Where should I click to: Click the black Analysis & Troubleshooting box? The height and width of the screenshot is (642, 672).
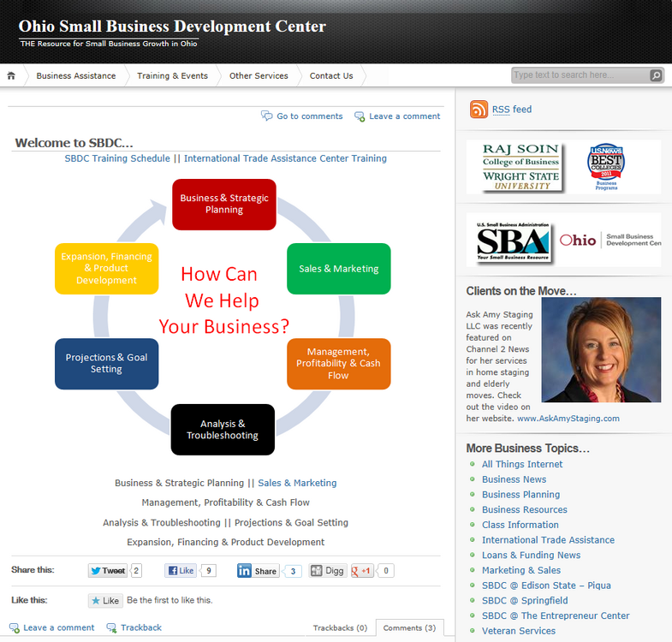pyautogui.click(x=223, y=430)
